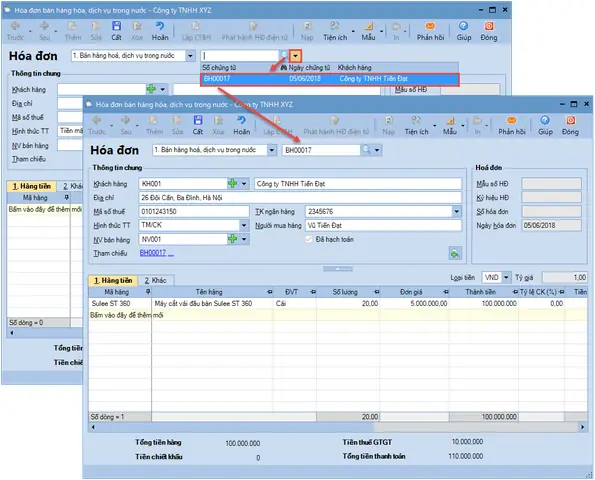The image size is (595, 480).
Task: Click Sau icon in front window toolbar
Action: [126, 121]
